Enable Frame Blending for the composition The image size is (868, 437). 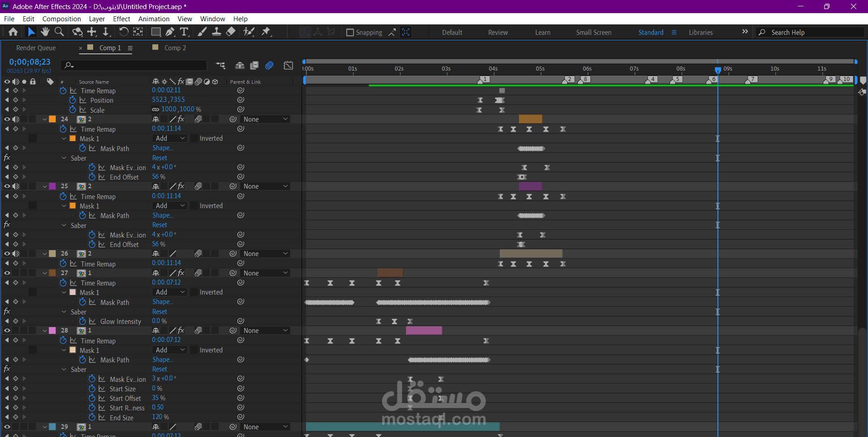255,66
